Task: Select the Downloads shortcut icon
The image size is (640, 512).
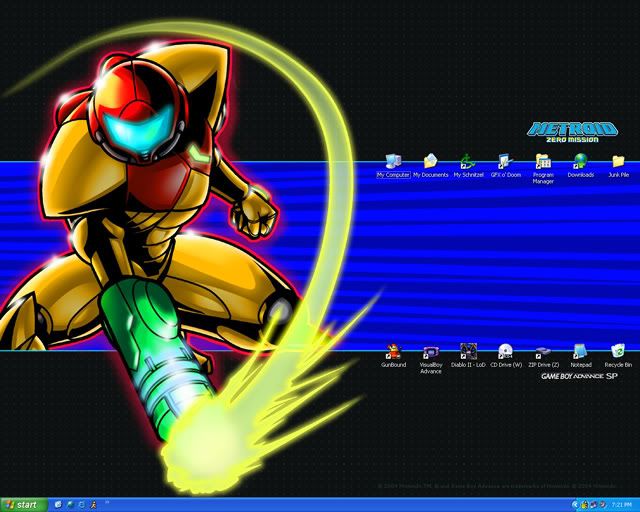Action: (580, 166)
